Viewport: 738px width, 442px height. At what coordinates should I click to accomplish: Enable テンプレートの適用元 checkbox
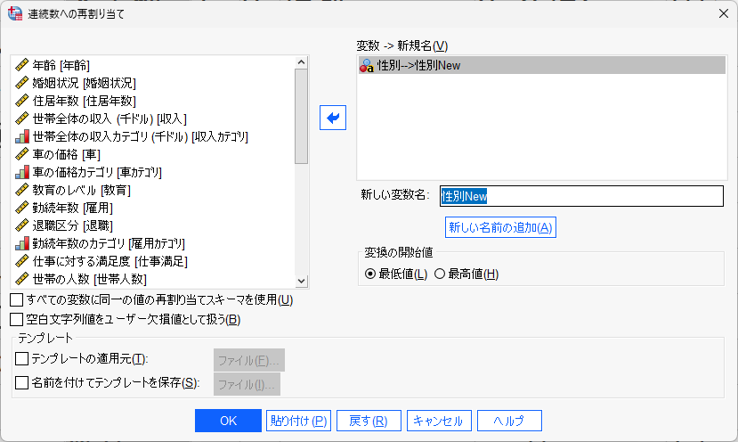coord(22,359)
